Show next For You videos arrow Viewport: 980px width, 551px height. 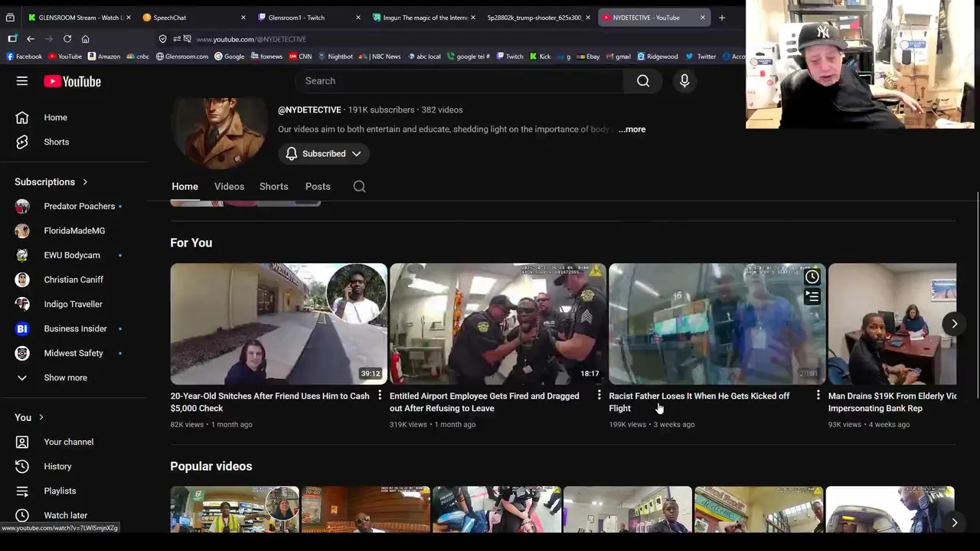tap(954, 324)
